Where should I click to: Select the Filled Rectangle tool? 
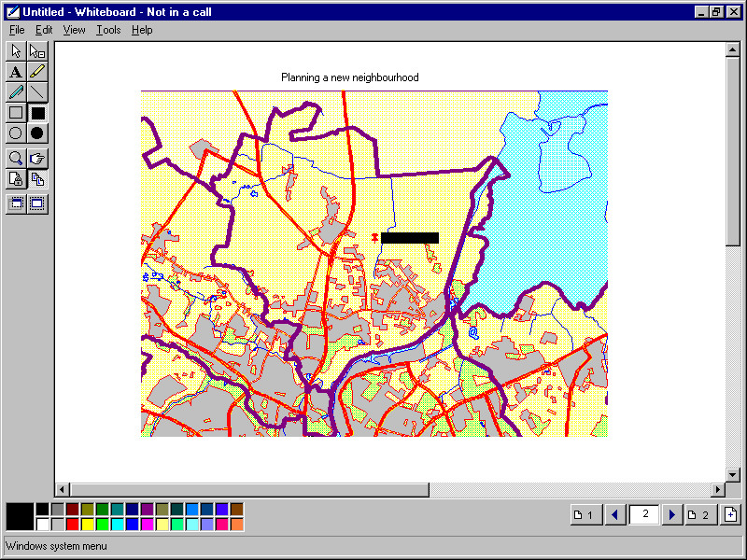click(37, 113)
